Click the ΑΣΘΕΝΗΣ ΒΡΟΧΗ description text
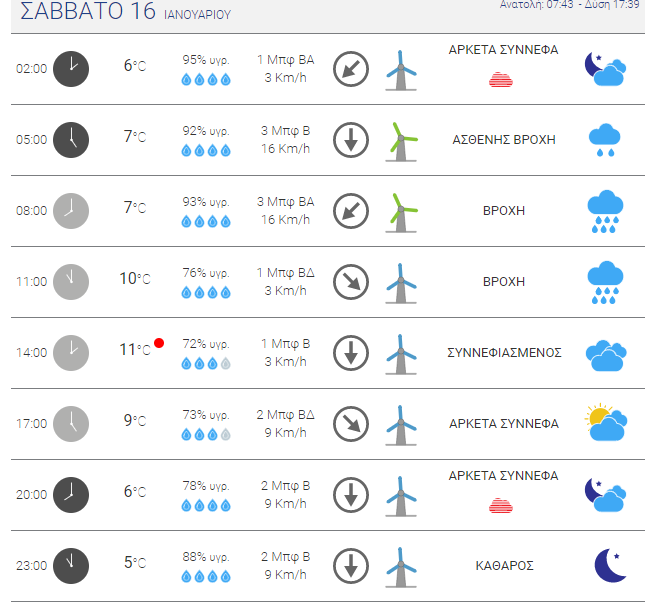 [x=504, y=140]
